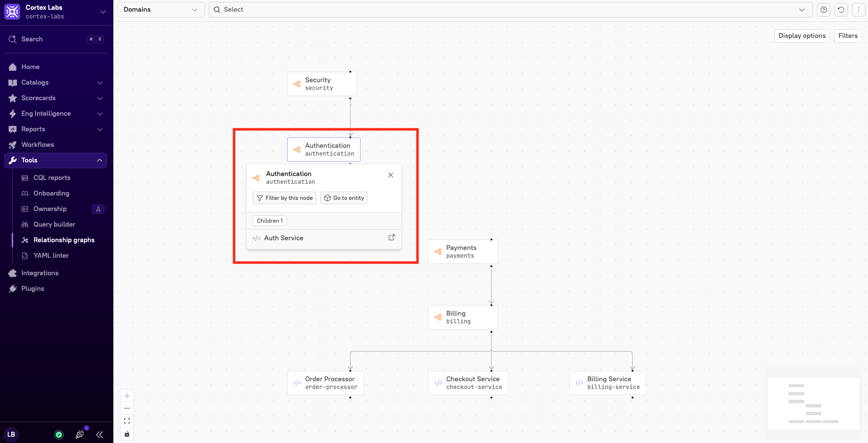Collapse the sidebar with double chevron
868x443 pixels.
pos(100,435)
